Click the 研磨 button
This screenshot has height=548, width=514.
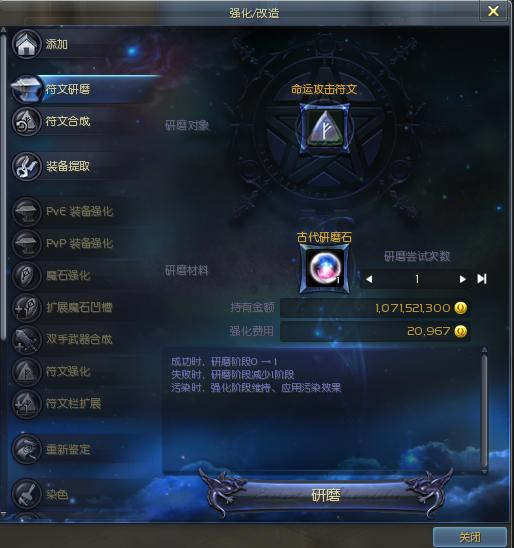(x=325, y=496)
